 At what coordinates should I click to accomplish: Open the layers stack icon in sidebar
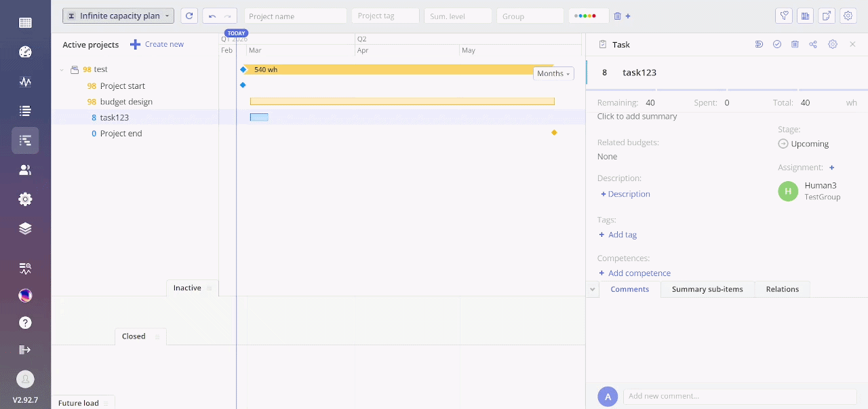click(25, 229)
